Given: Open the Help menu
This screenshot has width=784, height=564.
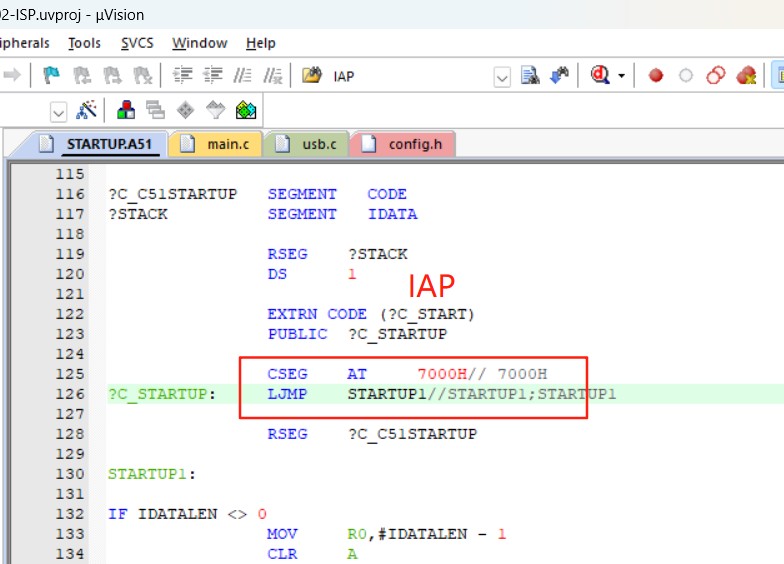Looking at the screenshot, I should pos(260,43).
